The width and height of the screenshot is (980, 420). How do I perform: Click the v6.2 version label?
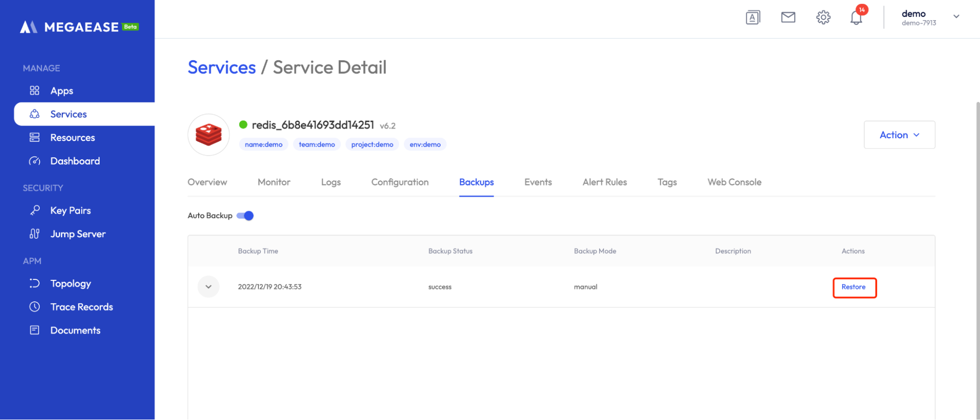pos(387,126)
